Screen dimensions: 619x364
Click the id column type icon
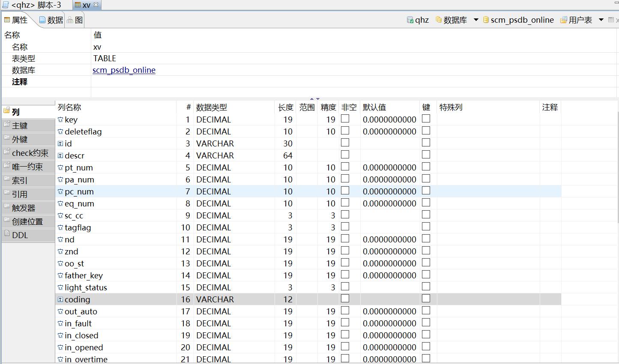click(x=60, y=144)
